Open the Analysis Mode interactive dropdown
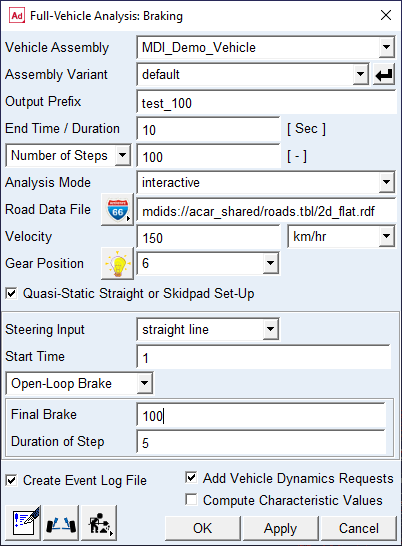The image size is (402, 546). pyautogui.click(x=386, y=182)
